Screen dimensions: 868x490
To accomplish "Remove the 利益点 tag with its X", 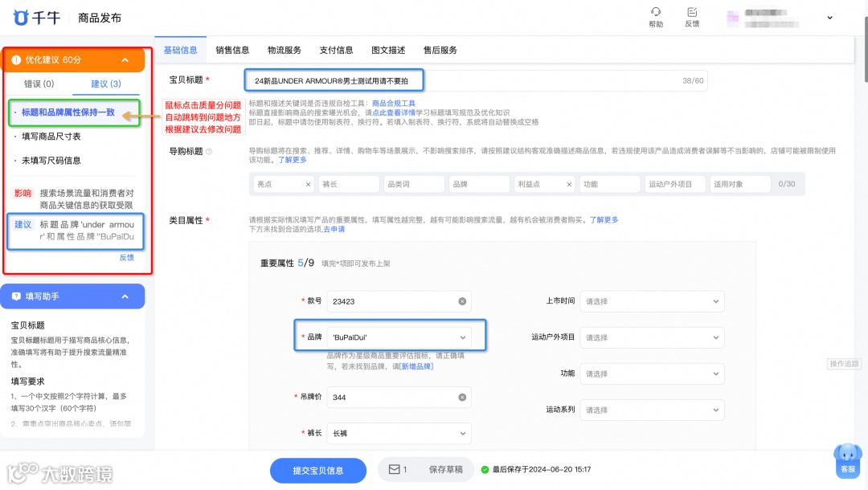I will [x=568, y=184].
